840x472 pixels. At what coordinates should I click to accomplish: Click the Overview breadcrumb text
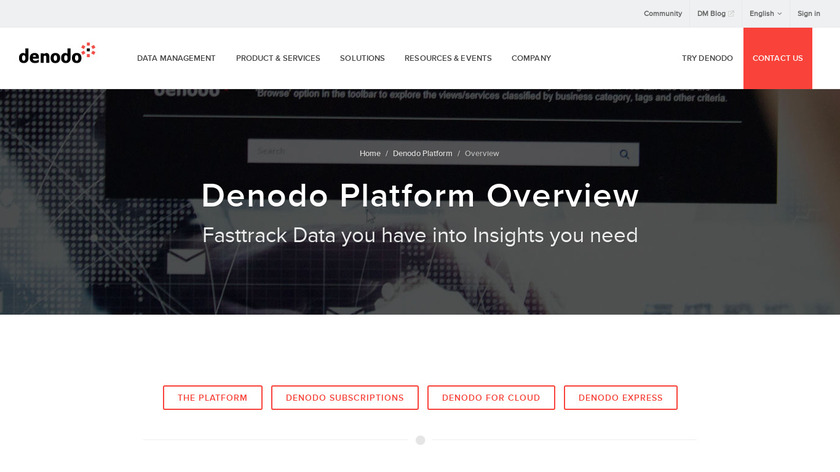click(482, 153)
